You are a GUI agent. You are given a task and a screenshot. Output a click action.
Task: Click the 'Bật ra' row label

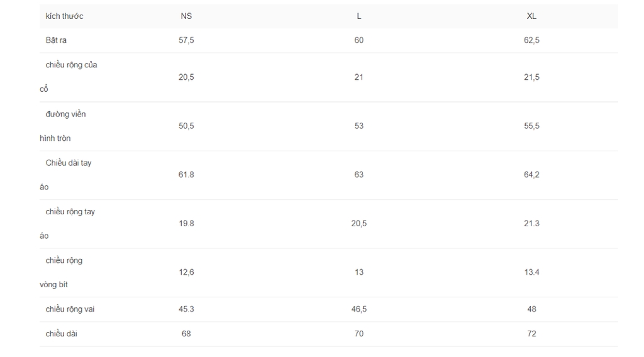(x=56, y=40)
